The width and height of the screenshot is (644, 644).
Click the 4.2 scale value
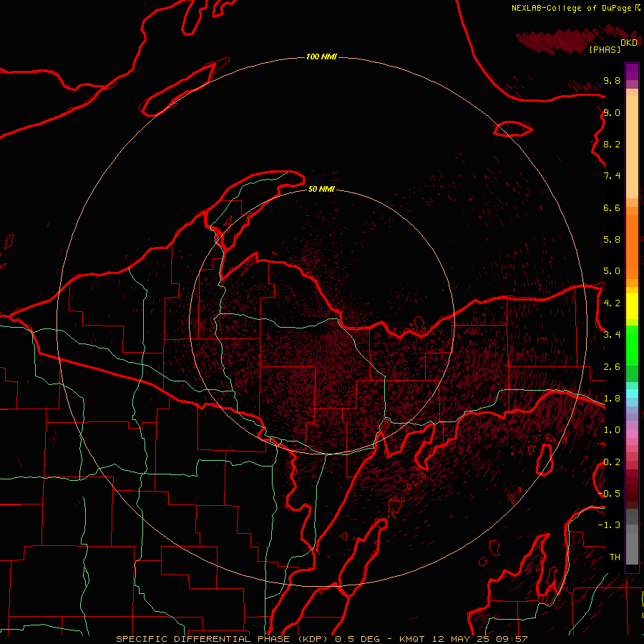tap(612, 303)
